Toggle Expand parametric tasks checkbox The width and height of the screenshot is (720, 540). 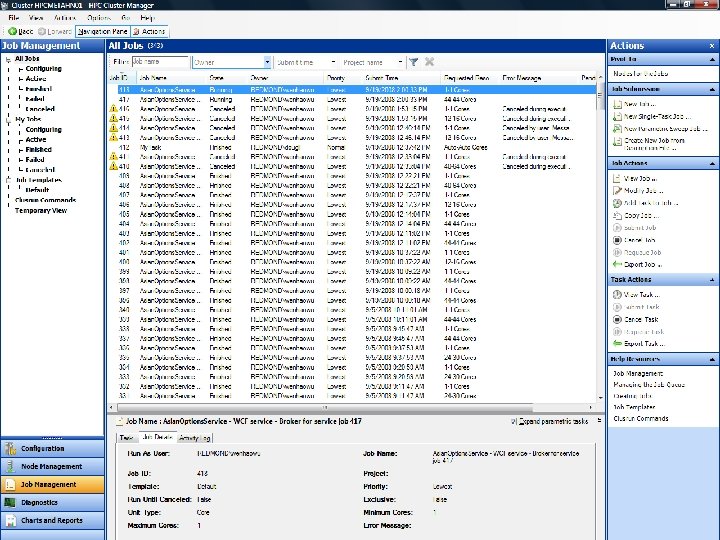point(514,421)
